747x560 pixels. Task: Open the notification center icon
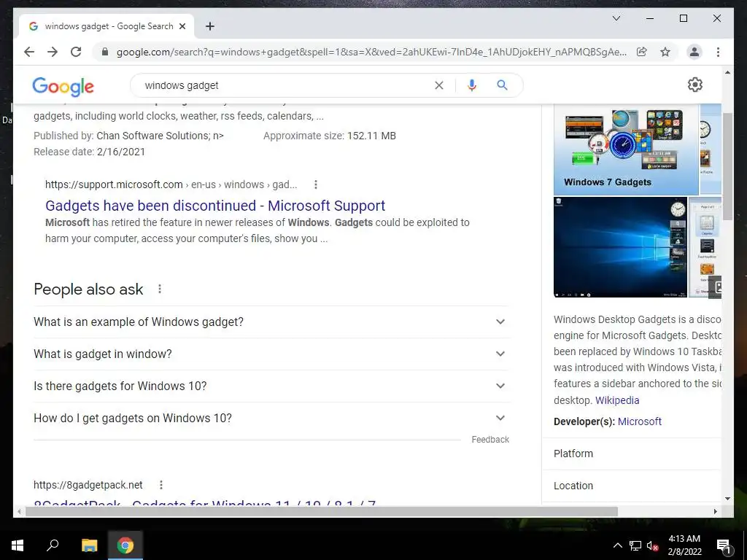(724, 546)
